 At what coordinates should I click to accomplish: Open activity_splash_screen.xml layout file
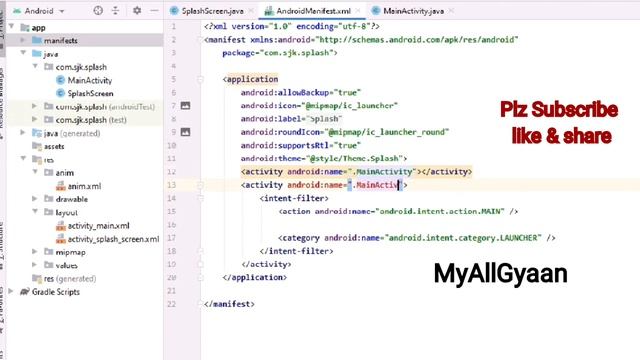click(113, 239)
